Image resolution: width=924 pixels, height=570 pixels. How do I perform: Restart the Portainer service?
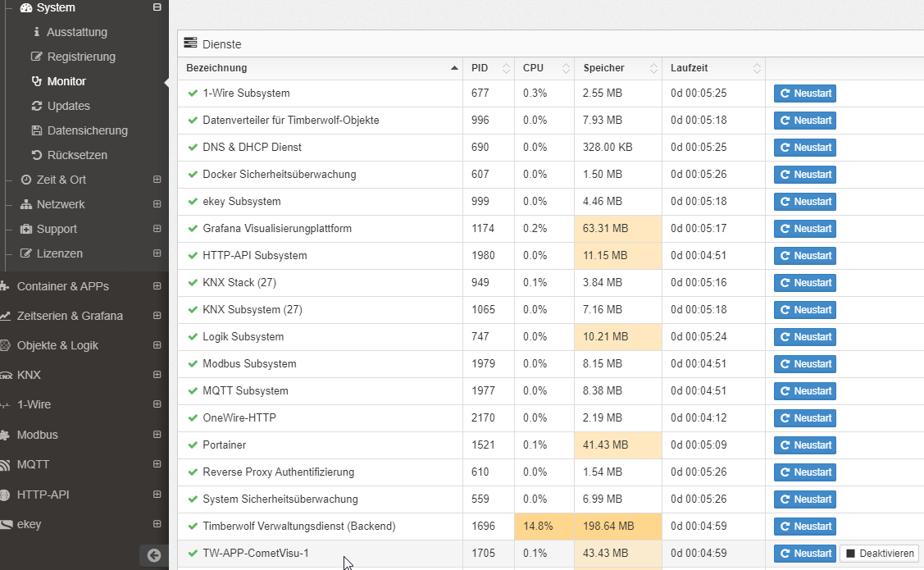click(x=805, y=445)
